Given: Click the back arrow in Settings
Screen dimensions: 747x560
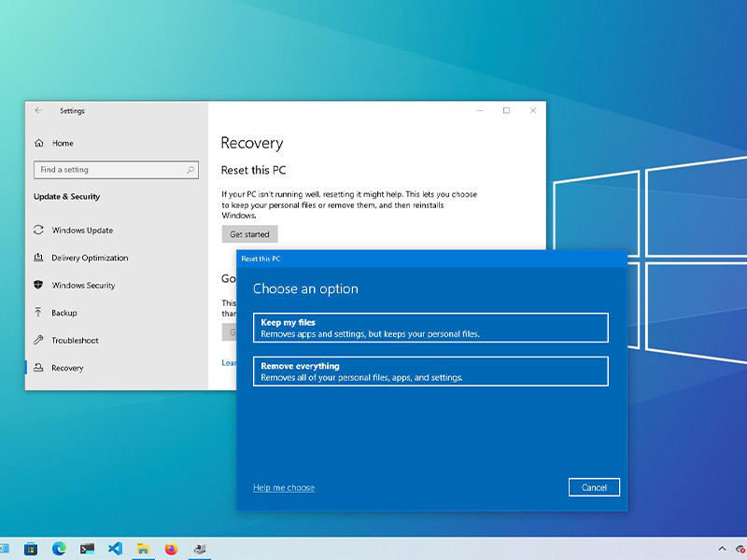Looking at the screenshot, I should tap(38, 110).
